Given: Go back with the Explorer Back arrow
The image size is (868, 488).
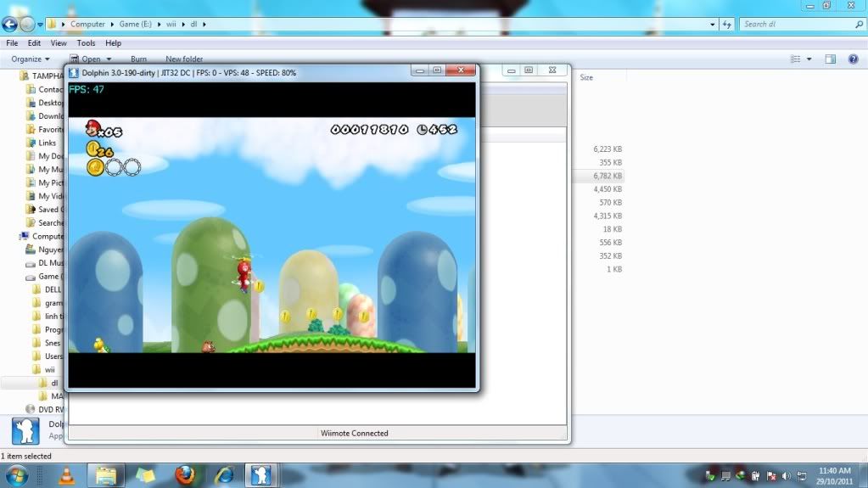Looking at the screenshot, I should point(9,25).
